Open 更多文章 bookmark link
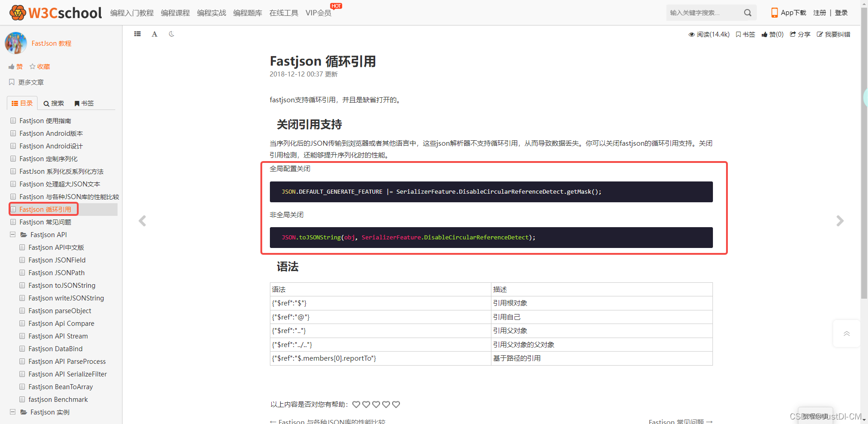This screenshot has height=424, width=868. tap(26, 82)
